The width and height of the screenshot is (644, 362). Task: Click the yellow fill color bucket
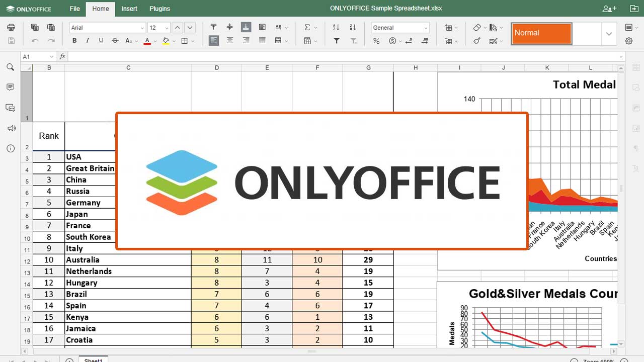point(166,41)
